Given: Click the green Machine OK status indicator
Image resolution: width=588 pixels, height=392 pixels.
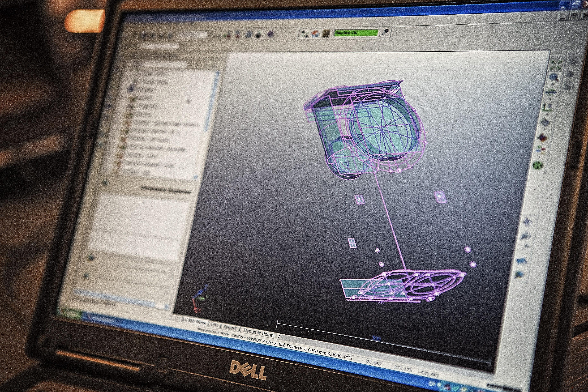Looking at the screenshot, I should 356,33.
